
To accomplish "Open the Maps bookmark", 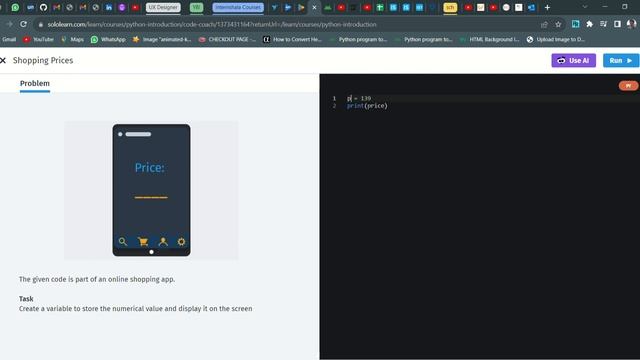I will (x=72, y=40).
